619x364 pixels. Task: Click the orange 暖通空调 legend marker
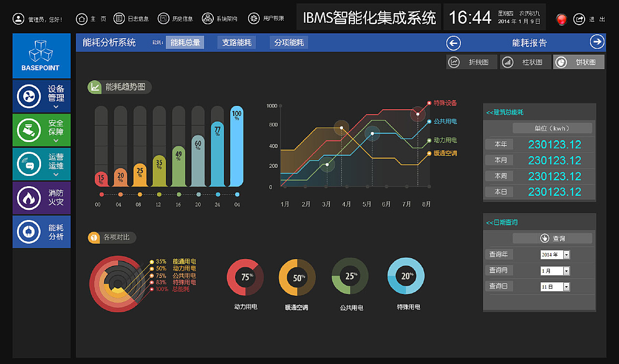(429, 153)
